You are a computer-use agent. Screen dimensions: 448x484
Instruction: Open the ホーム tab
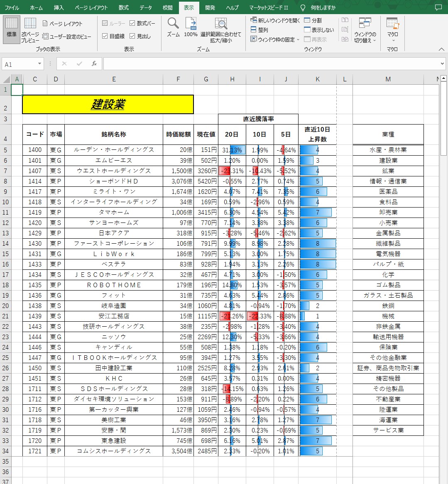(37, 8)
